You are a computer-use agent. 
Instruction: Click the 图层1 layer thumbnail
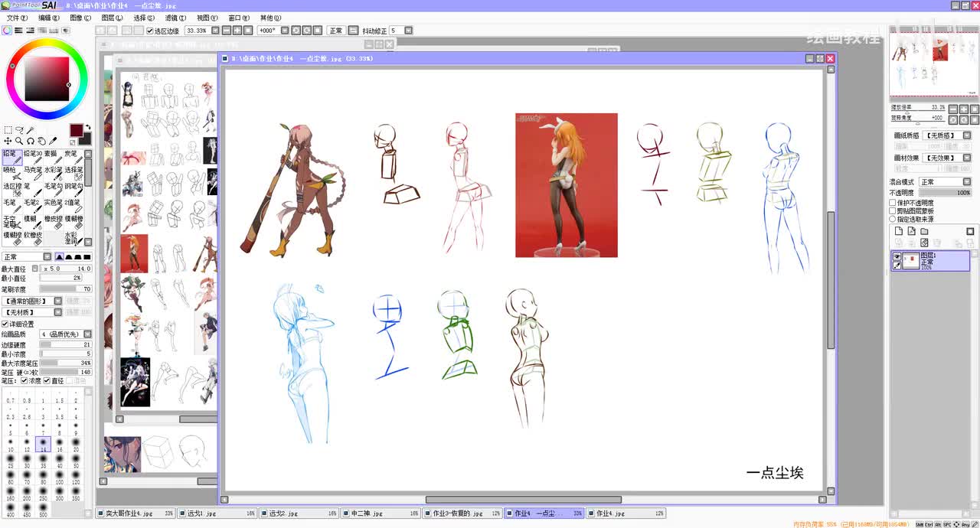click(910, 260)
